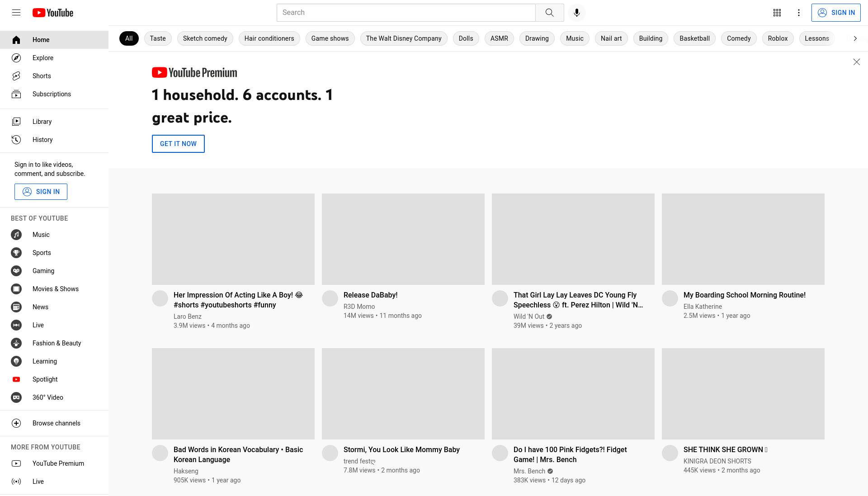The width and height of the screenshot is (868, 496).
Task: Click thumbnail of 'Do I have 100 Pink Fidgets' video
Action: point(573,394)
